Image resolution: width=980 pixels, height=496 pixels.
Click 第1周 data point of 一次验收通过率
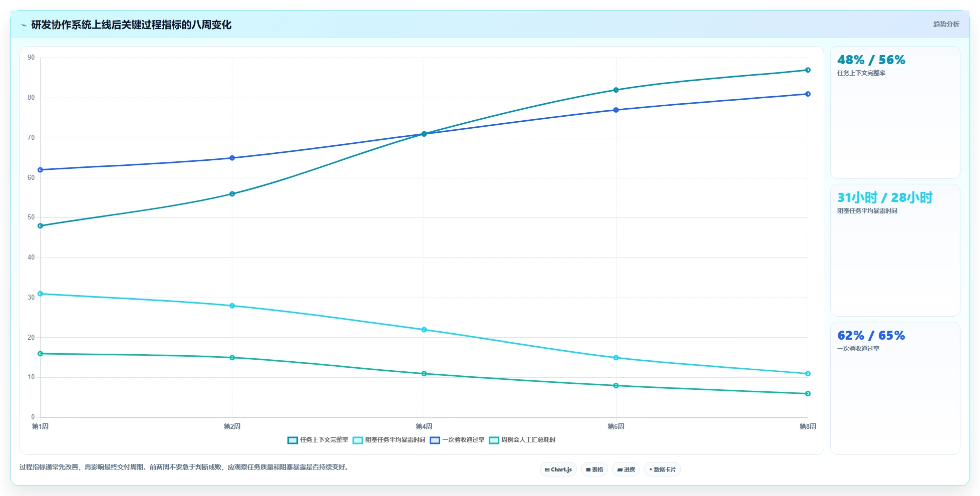40,170
